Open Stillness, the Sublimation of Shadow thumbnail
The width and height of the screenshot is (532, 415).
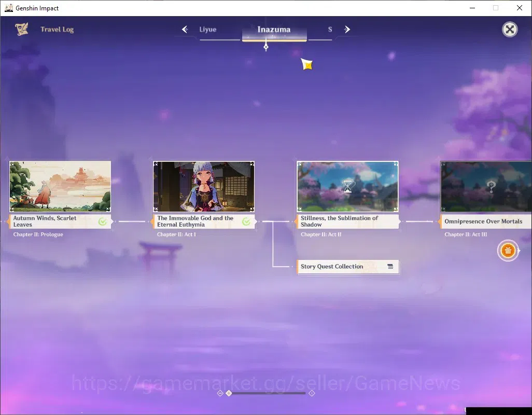[347, 186]
